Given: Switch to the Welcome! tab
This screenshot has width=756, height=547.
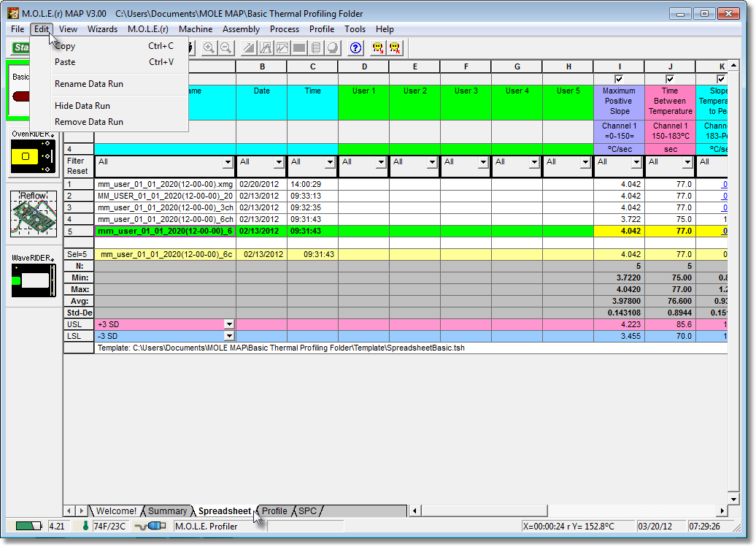Looking at the screenshot, I should point(116,510).
